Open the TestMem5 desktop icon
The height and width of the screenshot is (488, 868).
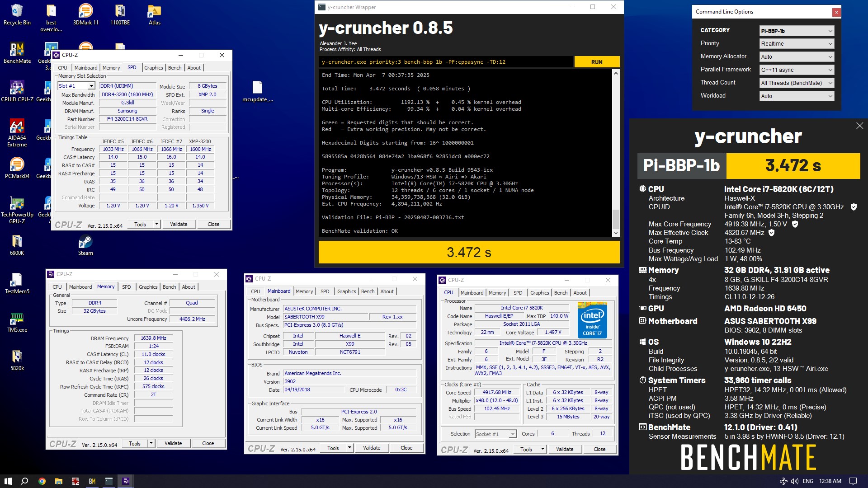tap(17, 283)
